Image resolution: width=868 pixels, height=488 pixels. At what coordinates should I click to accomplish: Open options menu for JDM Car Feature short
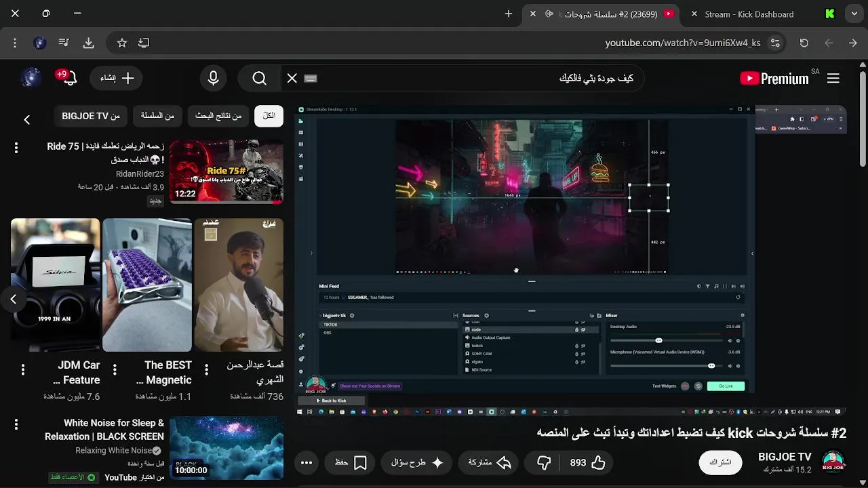(23, 369)
